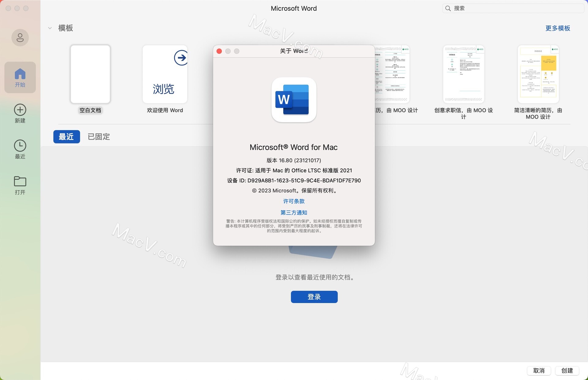Screen dimensions: 588x380
Task: Click the blue 登录 sign-in button
Action: 314,297
